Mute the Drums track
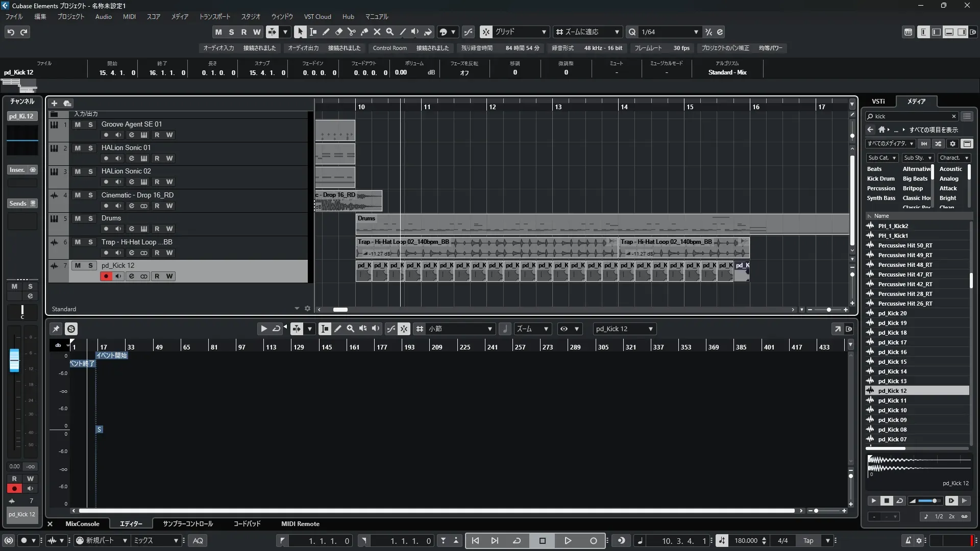Viewport: 980px width, 551px height. click(78, 218)
